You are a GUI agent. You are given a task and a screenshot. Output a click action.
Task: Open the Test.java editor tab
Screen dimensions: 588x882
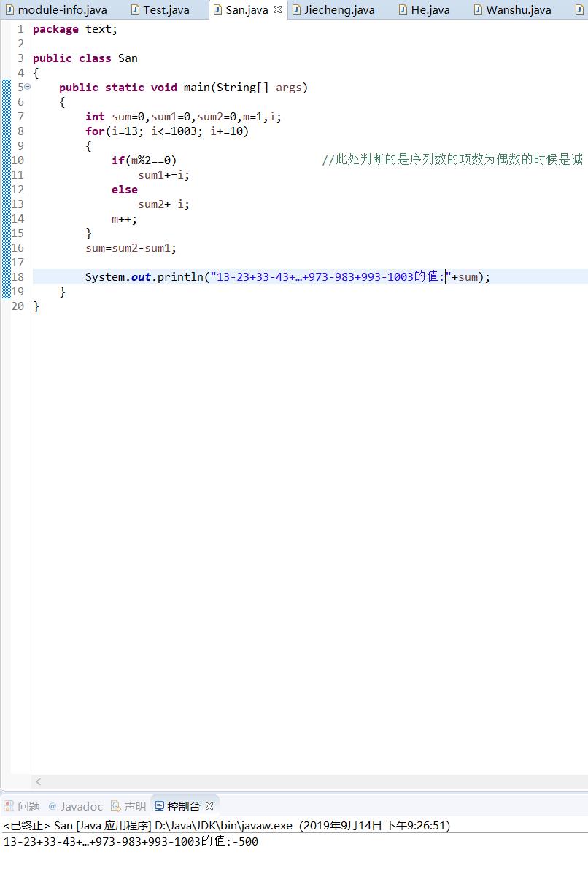point(160,10)
